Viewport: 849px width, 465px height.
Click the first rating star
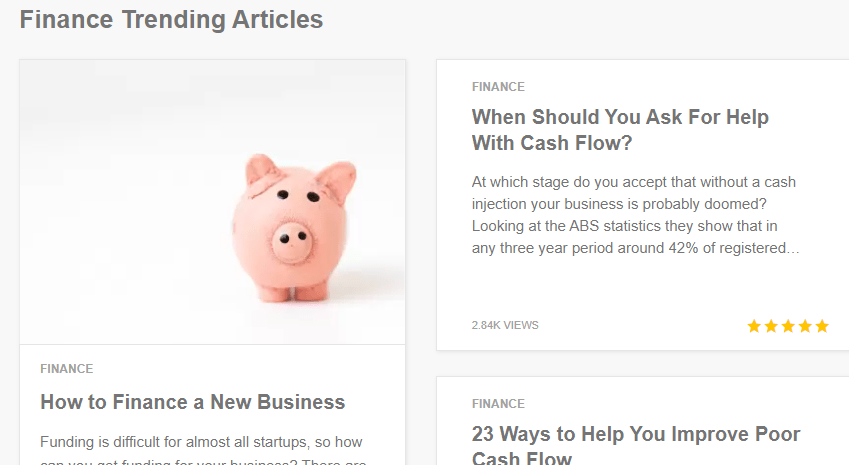(x=754, y=326)
